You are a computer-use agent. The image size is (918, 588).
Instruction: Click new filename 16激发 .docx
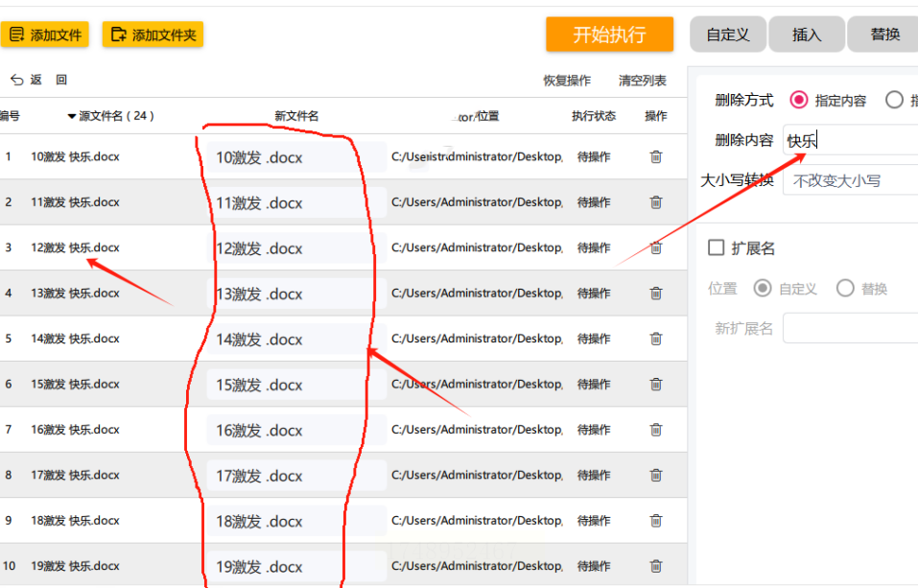pyautogui.click(x=296, y=430)
